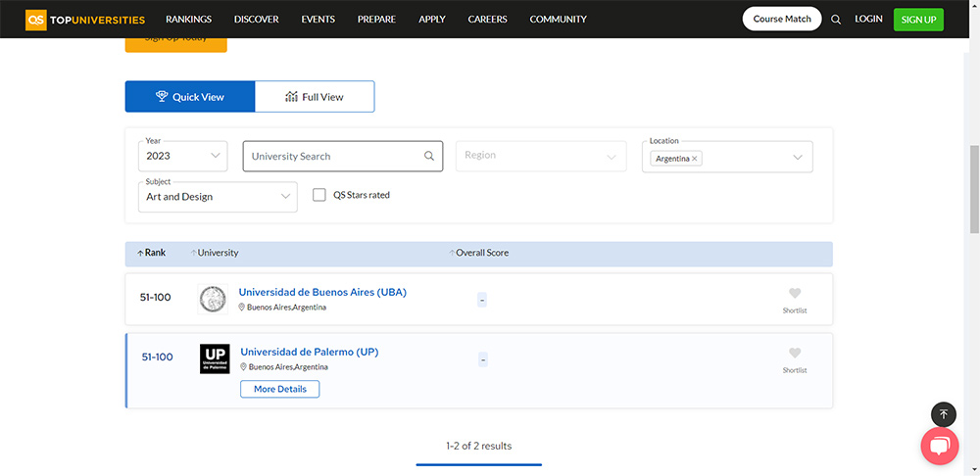Open the EVENTS menu
980x476 pixels.
pos(318,20)
